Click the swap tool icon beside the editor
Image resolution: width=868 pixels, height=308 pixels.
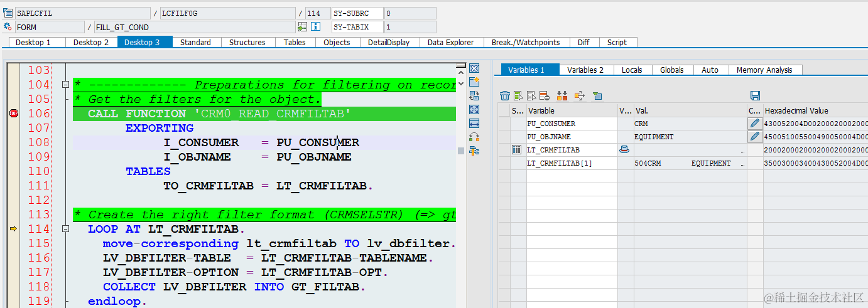click(x=474, y=95)
